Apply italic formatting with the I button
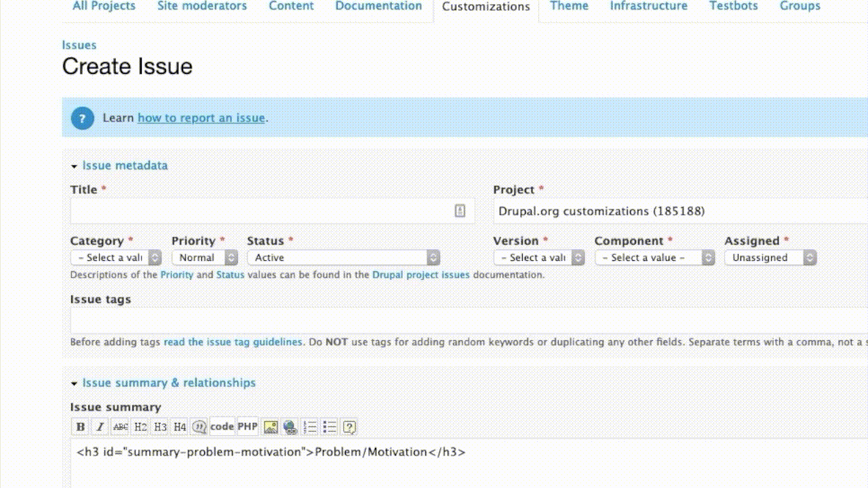Image resolution: width=868 pixels, height=488 pixels. click(x=100, y=427)
